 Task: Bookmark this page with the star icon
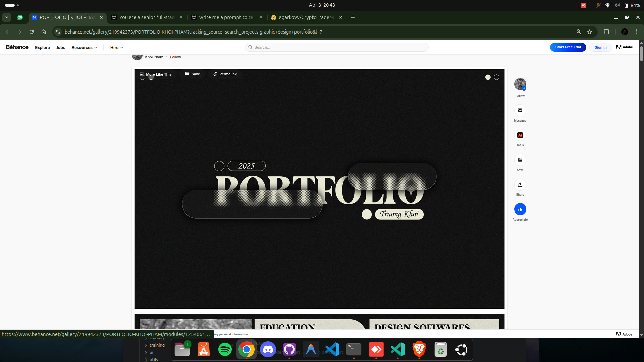[590, 32]
